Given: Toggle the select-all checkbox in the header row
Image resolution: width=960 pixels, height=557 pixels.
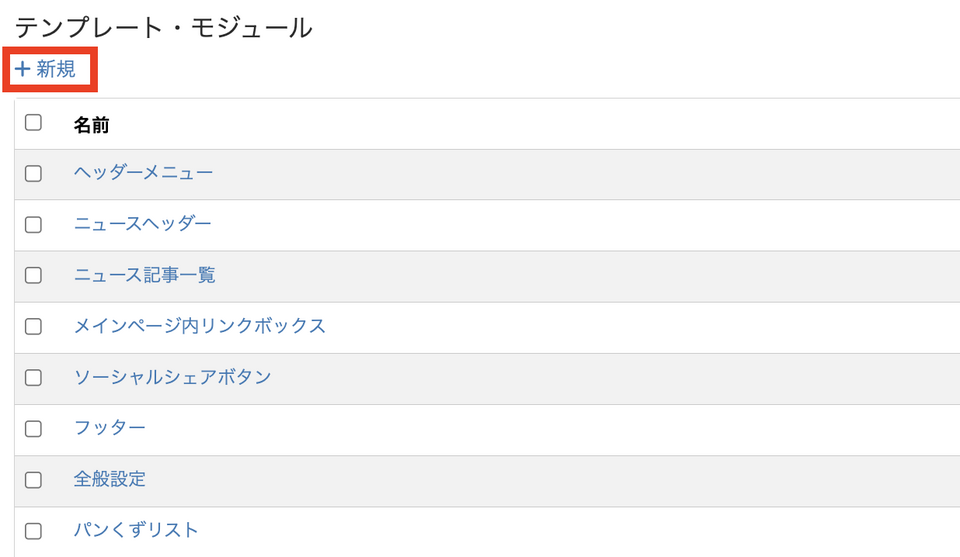Looking at the screenshot, I should [33, 123].
